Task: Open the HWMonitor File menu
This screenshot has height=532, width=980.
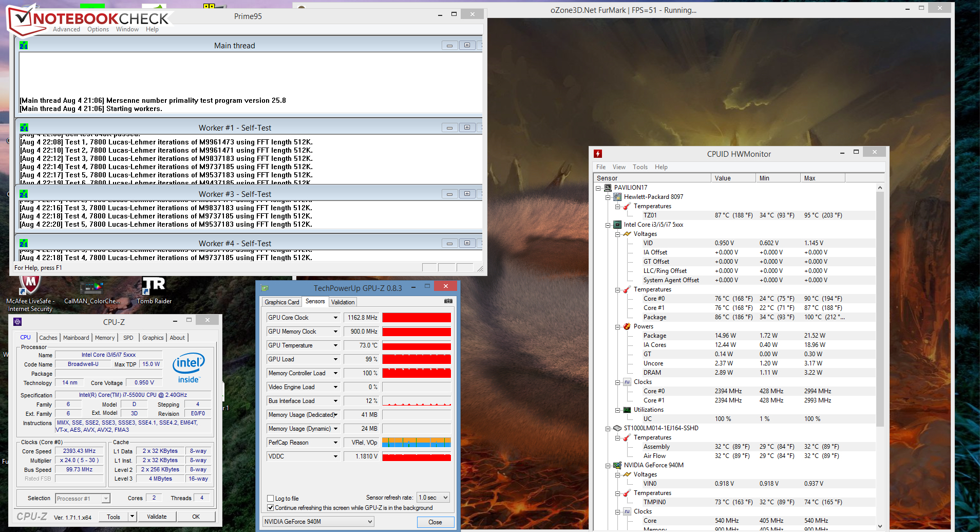Action: pos(601,167)
